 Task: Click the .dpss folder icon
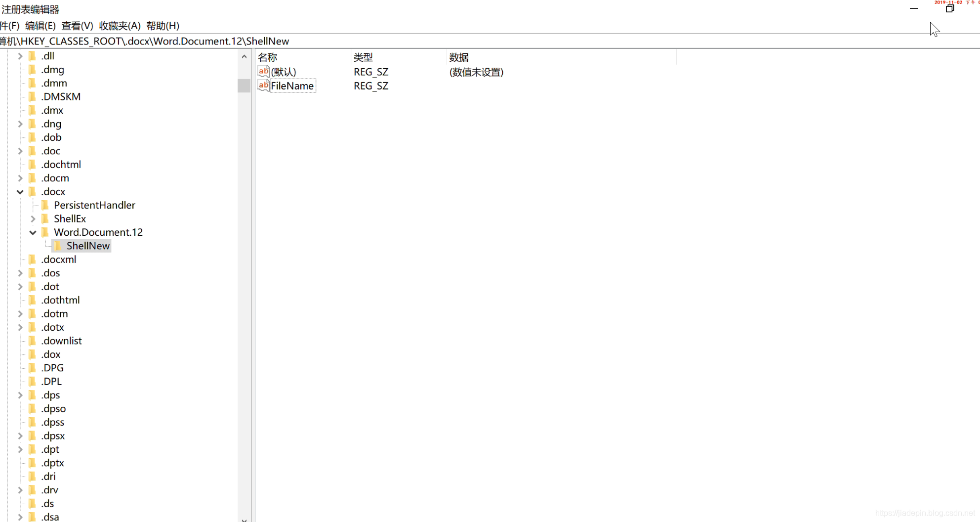tap(33, 422)
